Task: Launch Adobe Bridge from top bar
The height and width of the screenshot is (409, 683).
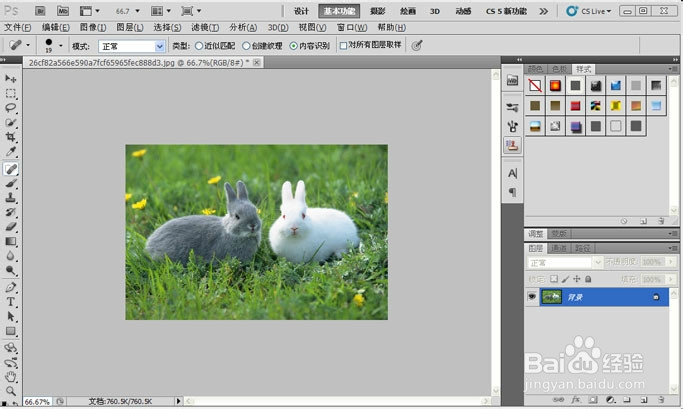Action: (40, 11)
